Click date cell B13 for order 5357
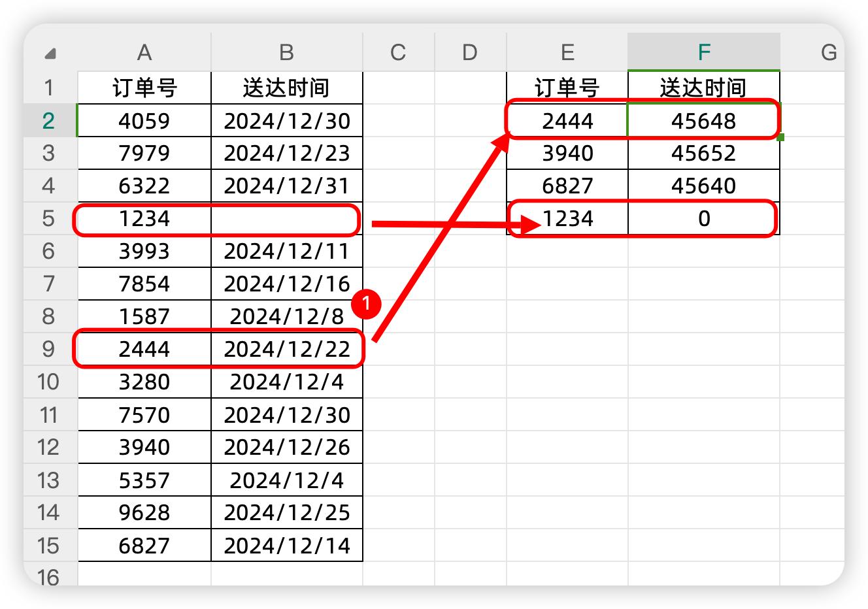 pos(286,480)
